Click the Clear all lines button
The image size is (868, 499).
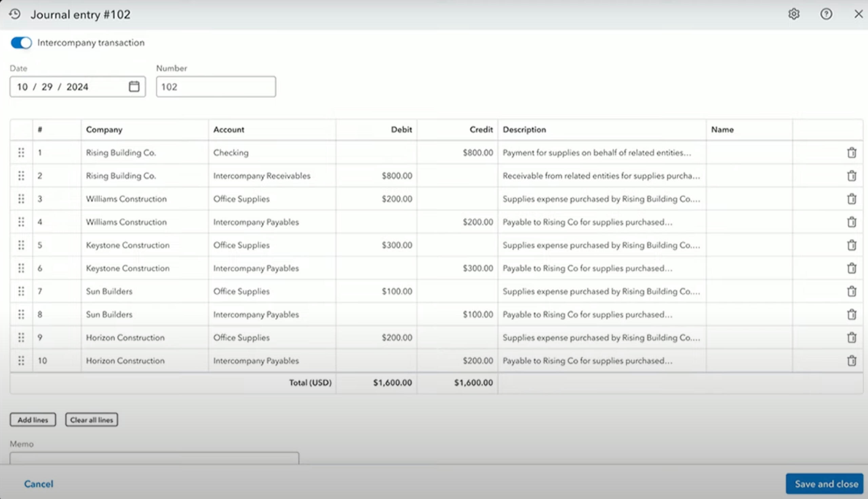tap(92, 419)
